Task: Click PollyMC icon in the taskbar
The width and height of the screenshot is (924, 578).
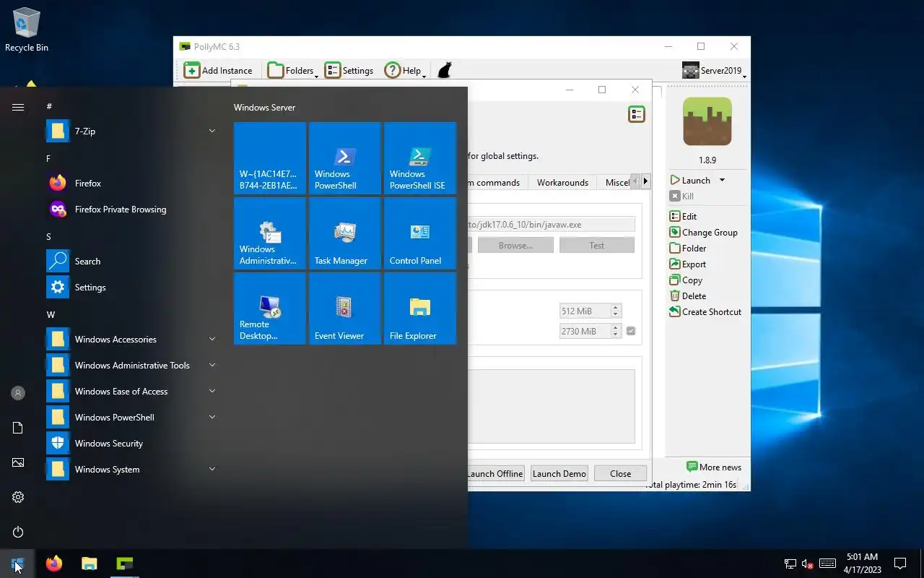Action: 125,564
